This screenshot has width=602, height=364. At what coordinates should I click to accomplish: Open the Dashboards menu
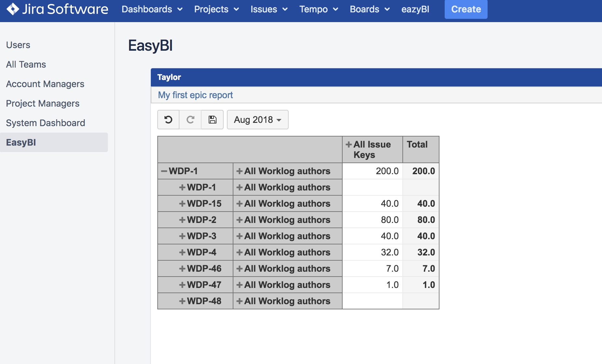point(152,9)
